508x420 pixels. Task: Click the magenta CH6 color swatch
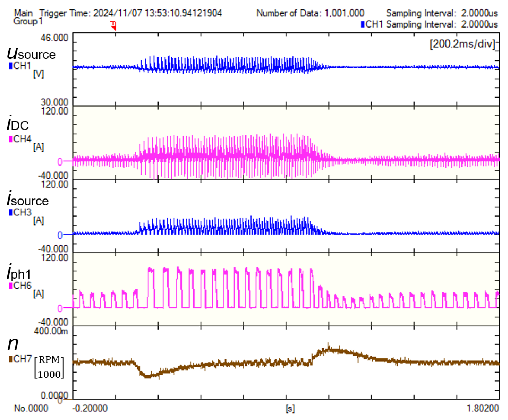point(10,286)
